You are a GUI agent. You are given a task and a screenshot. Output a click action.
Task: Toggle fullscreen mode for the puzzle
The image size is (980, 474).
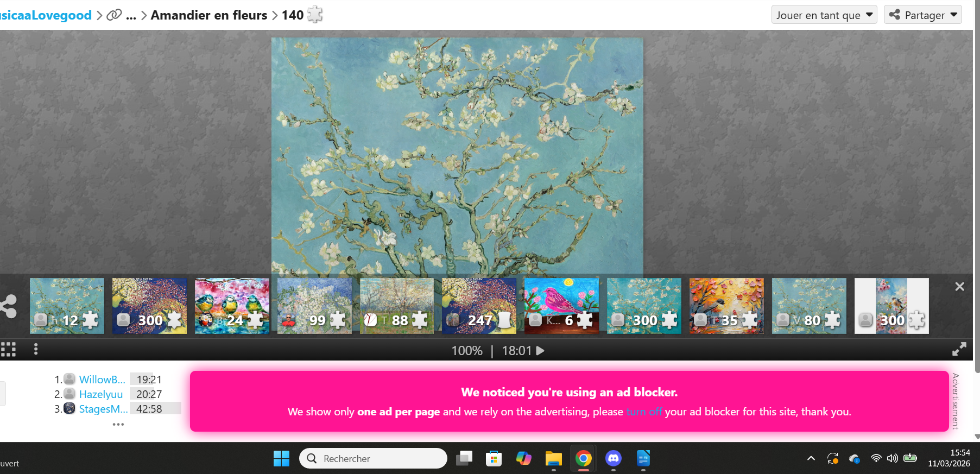pyautogui.click(x=959, y=349)
